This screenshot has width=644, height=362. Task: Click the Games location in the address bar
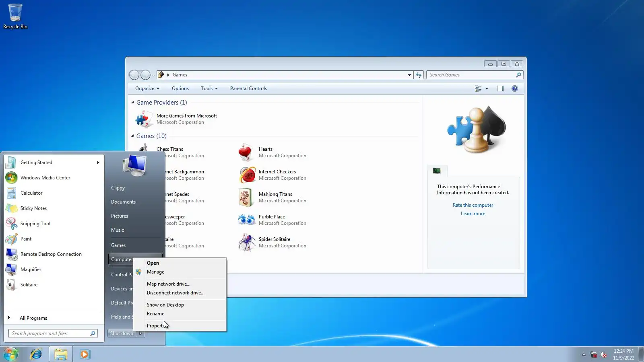[x=180, y=75]
